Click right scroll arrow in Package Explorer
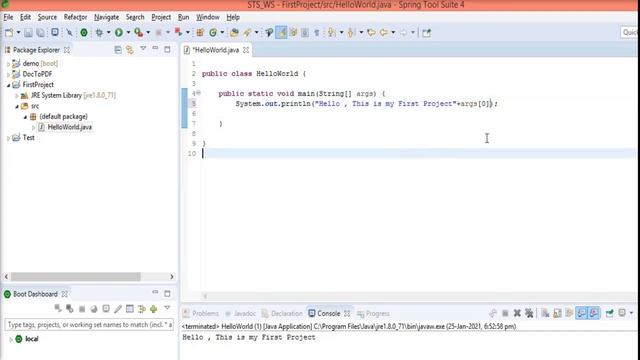The image size is (640, 360). (x=172, y=277)
